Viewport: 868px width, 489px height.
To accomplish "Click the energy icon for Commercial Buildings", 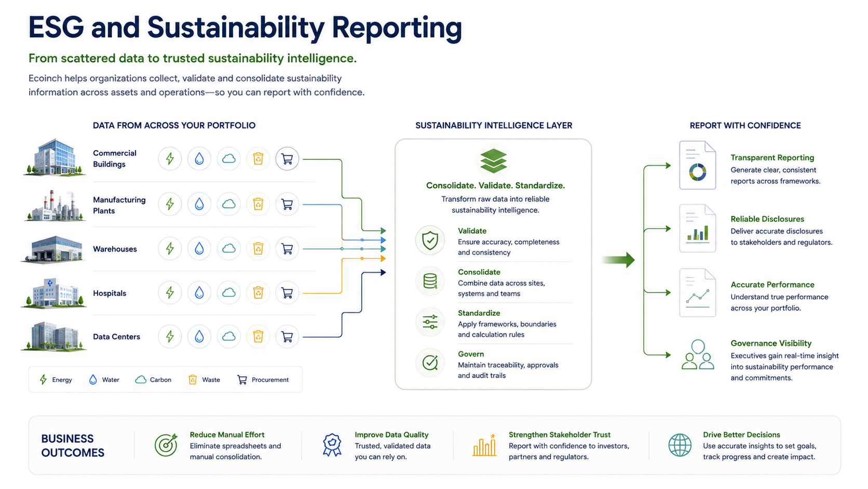I will (x=170, y=158).
